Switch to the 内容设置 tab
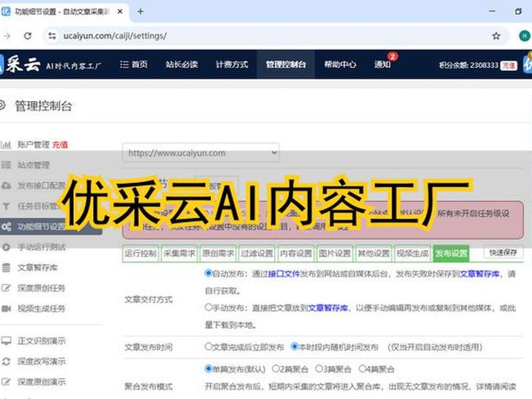 (296, 253)
